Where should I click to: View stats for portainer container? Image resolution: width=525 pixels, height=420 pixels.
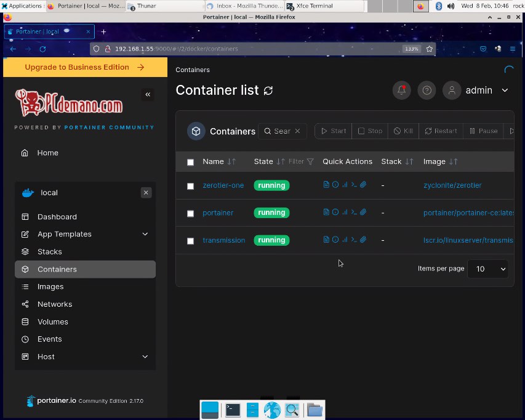click(x=345, y=212)
